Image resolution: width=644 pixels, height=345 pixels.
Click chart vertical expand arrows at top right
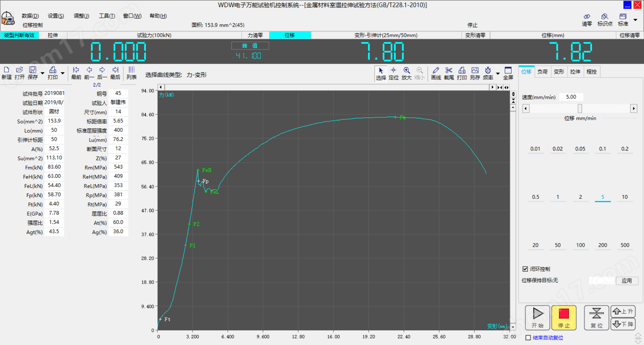(513, 94)
